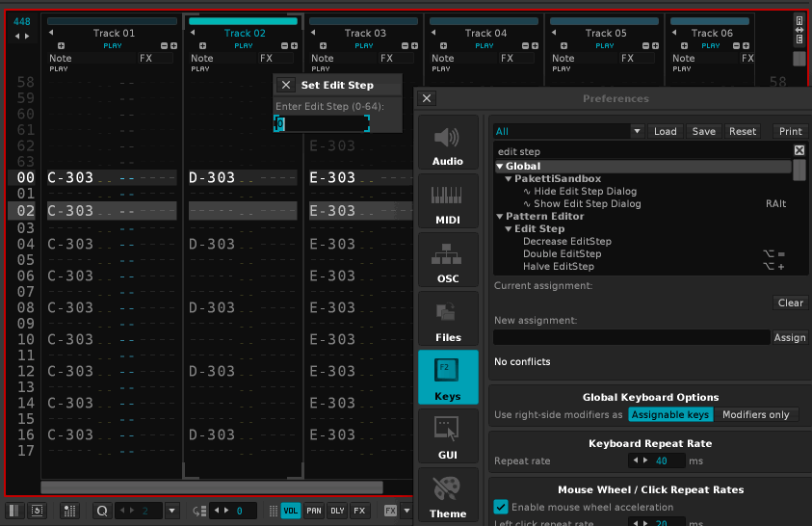Click the Assign button
This screenshot has height=526, width=812.
[x=790, y=338]
